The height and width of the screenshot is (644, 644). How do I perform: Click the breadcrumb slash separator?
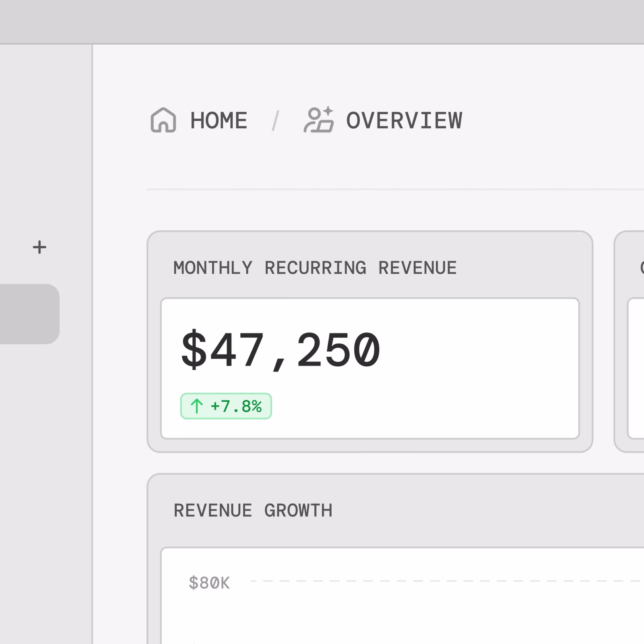point(276,121)
